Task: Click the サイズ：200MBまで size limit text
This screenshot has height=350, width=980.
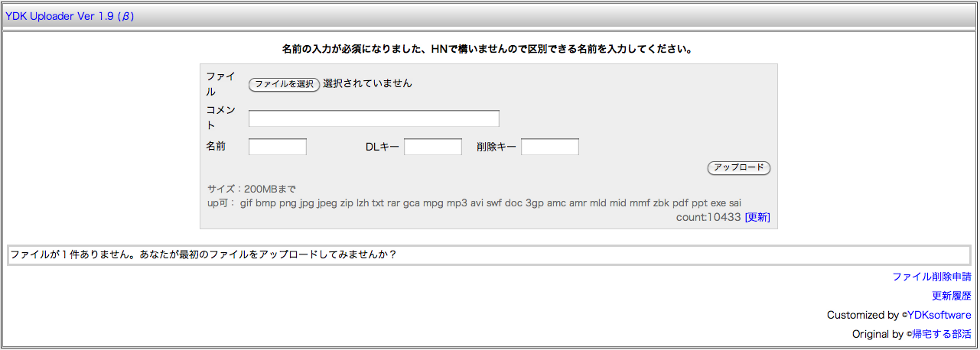Action: [x=251, y=189]
